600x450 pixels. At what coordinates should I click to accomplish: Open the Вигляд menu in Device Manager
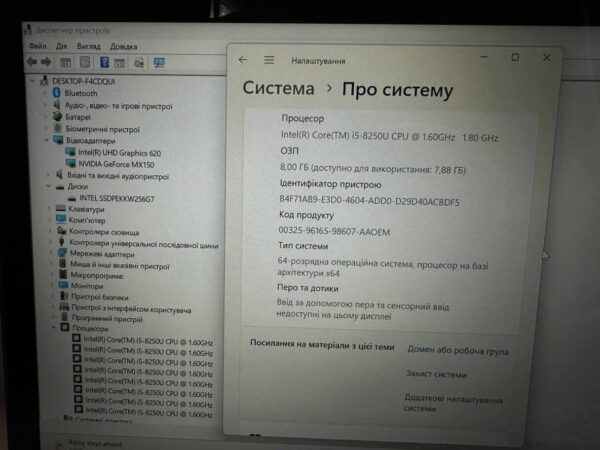(88, 46)
